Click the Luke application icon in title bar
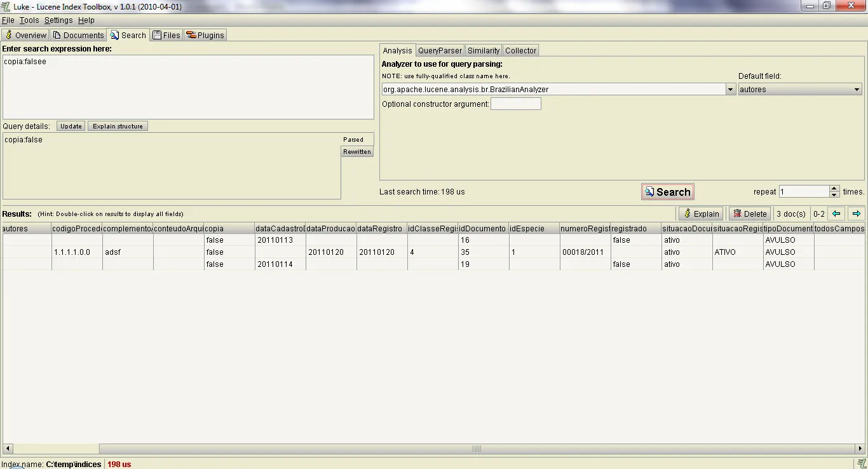 pyautogui.click(x=6, y=6)
